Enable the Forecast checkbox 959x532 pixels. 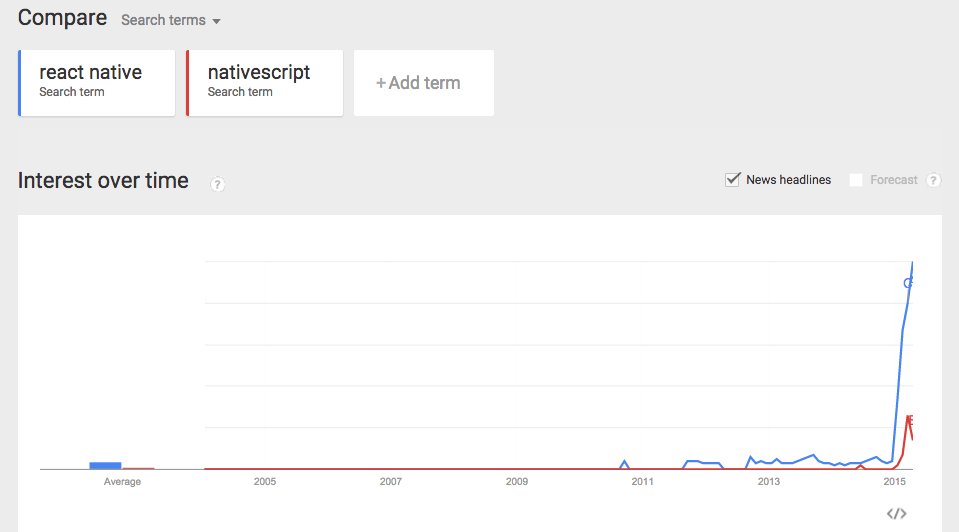click(x=856, y=180)
